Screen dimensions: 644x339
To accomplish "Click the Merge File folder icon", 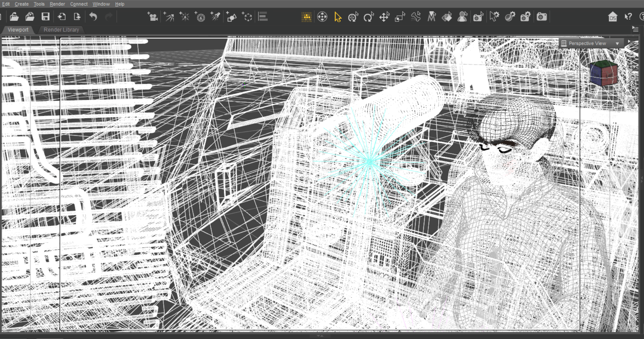I will [x=30, y=17].
